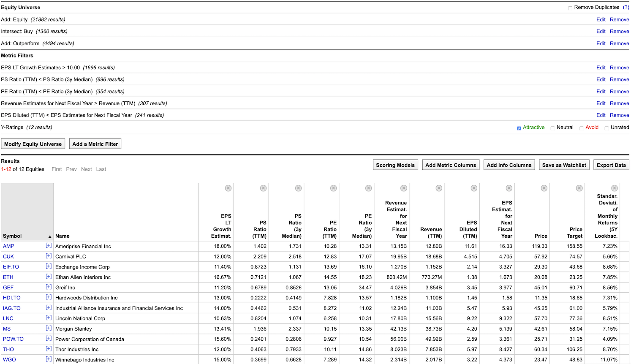Expand the THO row plus icon
Image resolution: width=631 pixels, height=364 pixels.
pyautogui.click(x=49, y=349)
